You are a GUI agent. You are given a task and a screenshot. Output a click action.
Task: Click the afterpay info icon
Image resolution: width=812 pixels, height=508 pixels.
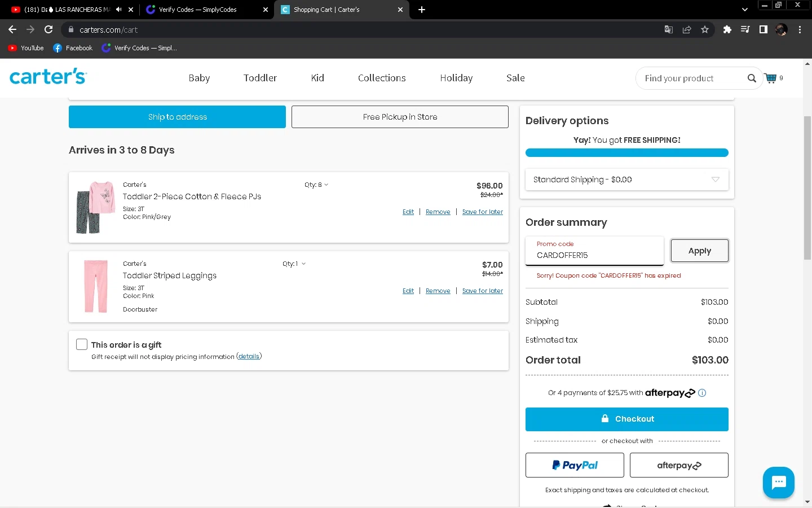[702, 393]
